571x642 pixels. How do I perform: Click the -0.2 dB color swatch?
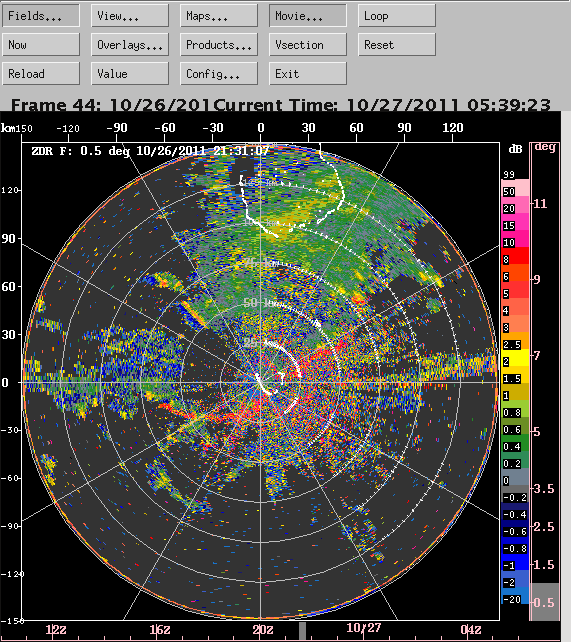(515, 494)
